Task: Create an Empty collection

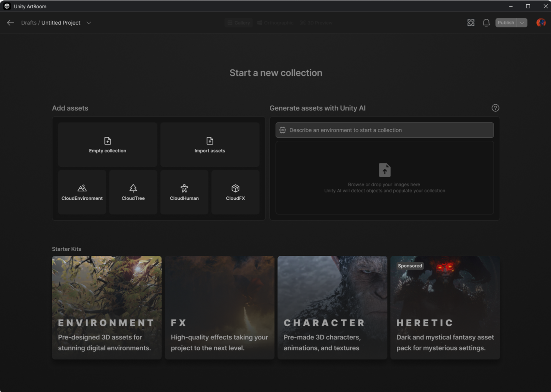Action: click(x=107, y=145)
